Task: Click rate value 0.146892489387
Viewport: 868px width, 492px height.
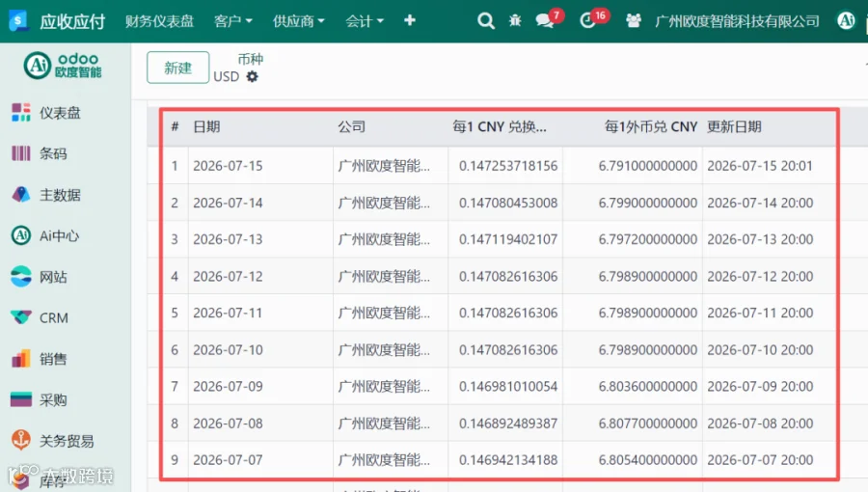Action: tap(508, 424)
